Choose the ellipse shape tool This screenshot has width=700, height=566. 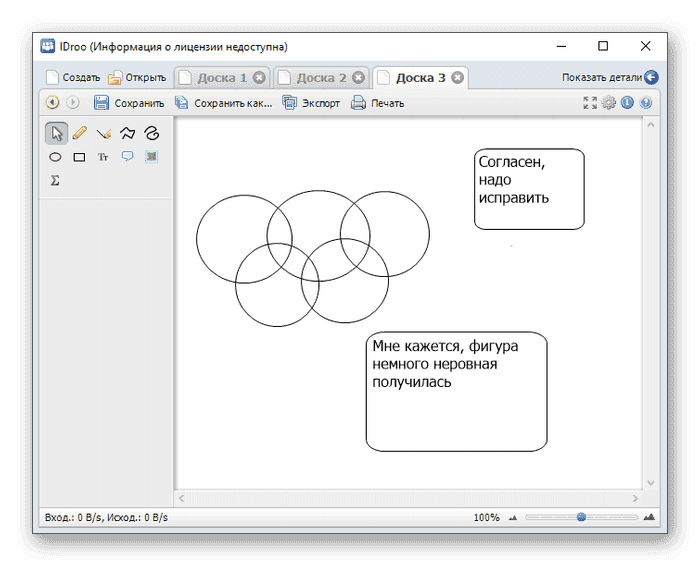pos(56,157)
